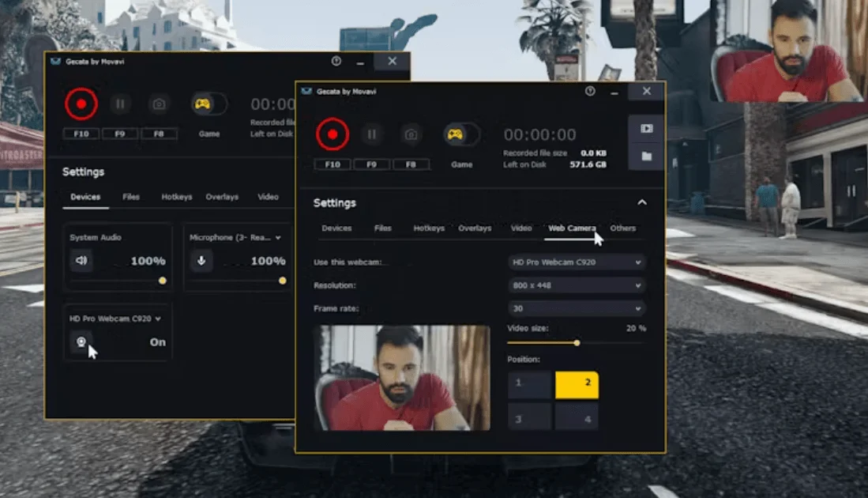
Task: Open Hotkeys tab in front window
Action: click(429, 228)
